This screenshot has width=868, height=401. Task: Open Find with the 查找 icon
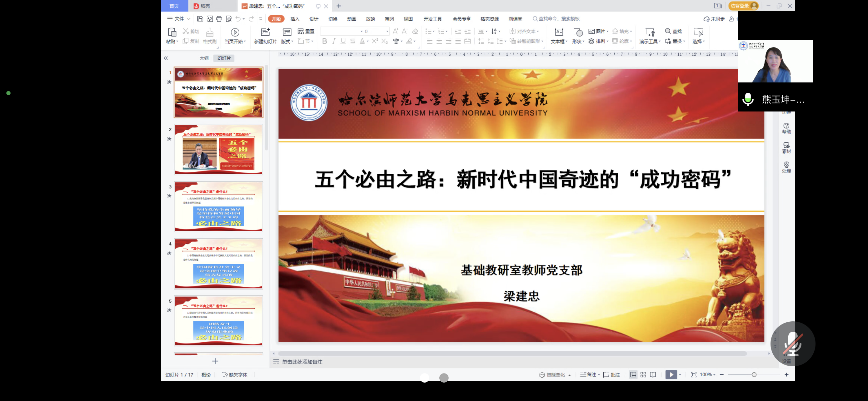[674, 31]
